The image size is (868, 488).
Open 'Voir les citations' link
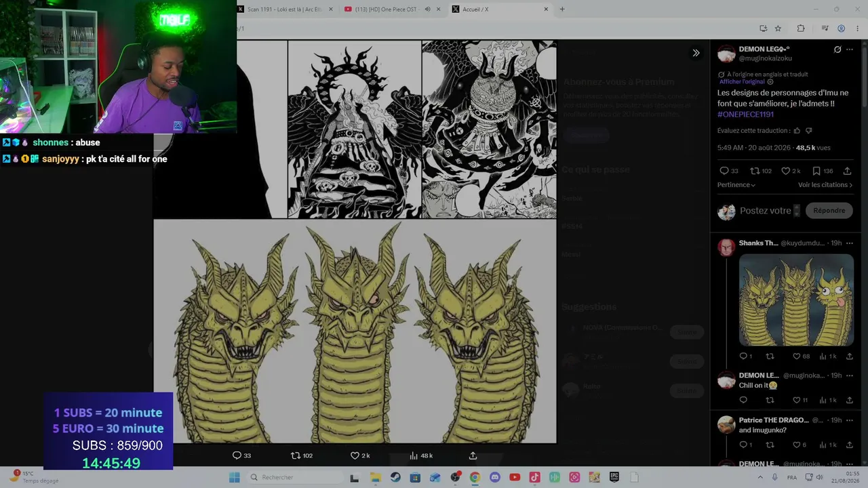point(825,185)
